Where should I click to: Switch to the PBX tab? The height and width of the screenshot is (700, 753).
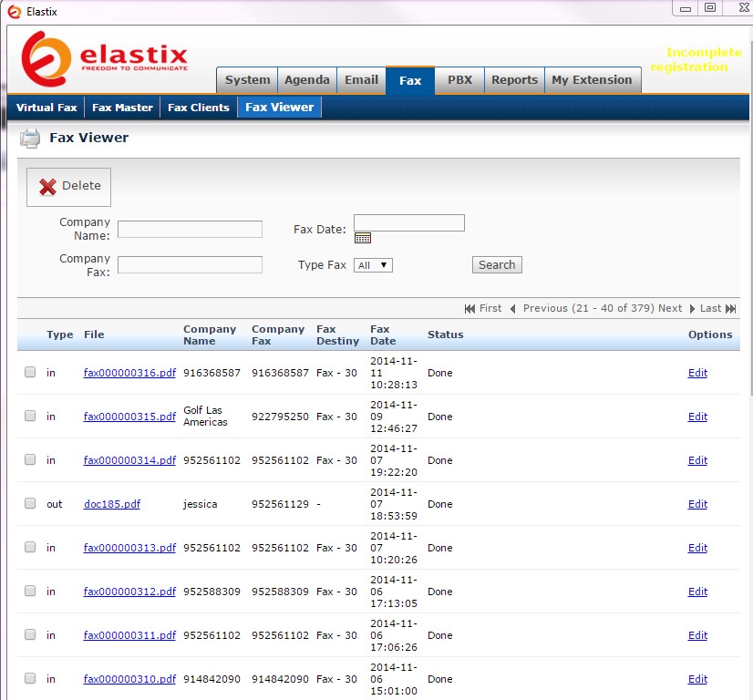(459, 80)
